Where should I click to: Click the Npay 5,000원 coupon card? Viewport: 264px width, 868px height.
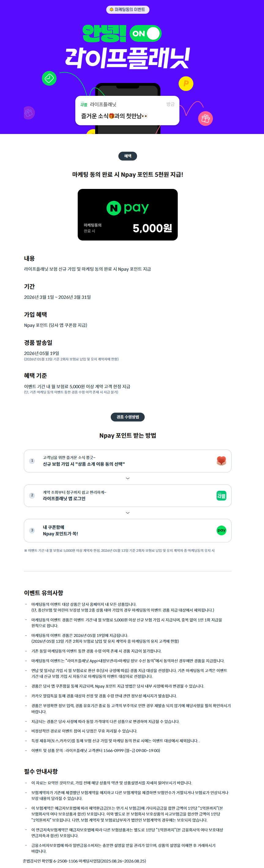(128, 215)
